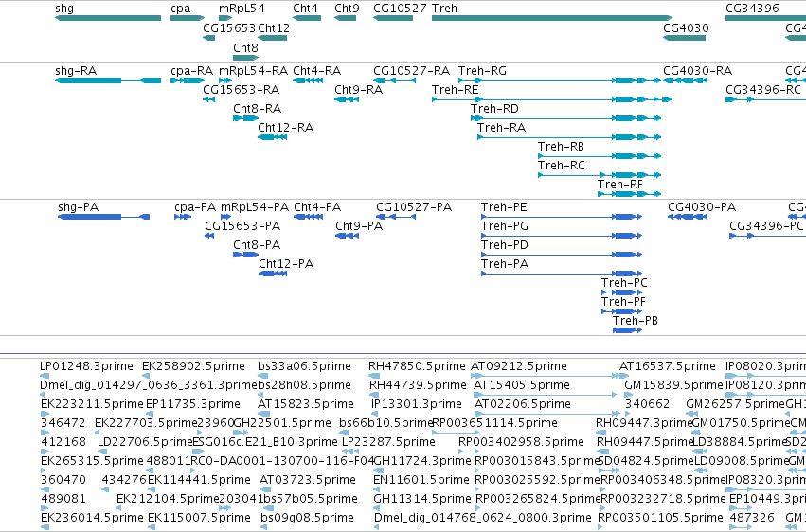Click EST RP003501105.5prime

660,518
